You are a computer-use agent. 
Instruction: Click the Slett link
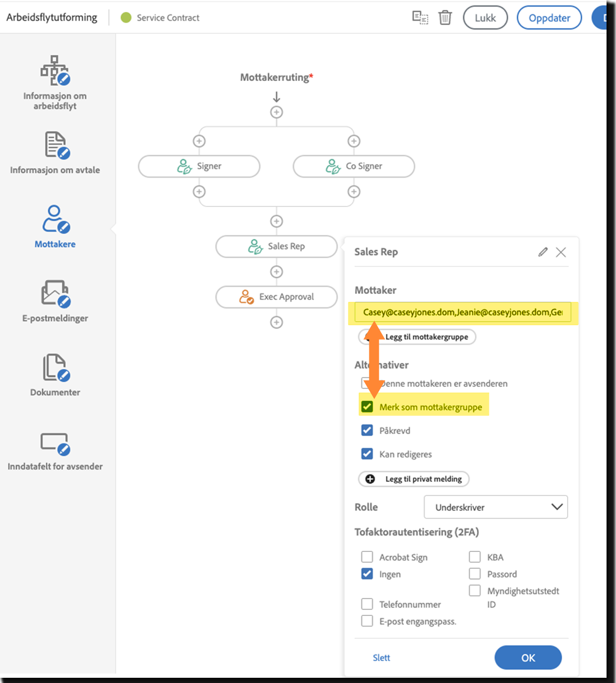tap(381, 658)
